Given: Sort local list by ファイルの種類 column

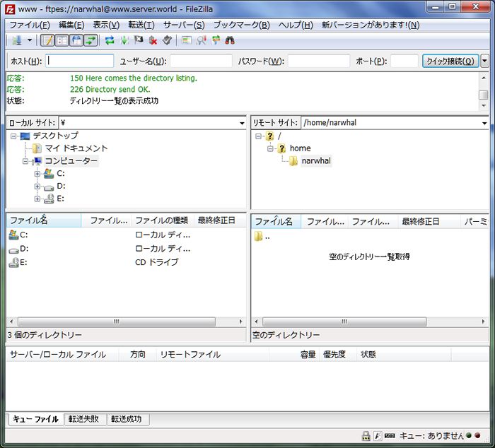Looking at the screenshot, I should [162, 220].
